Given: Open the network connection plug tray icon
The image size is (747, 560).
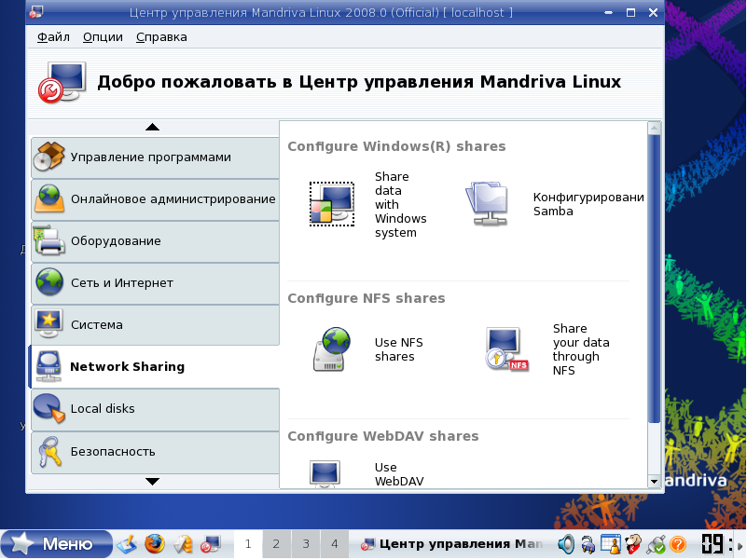Looking at the screenshot, I should tap(656, 545).
